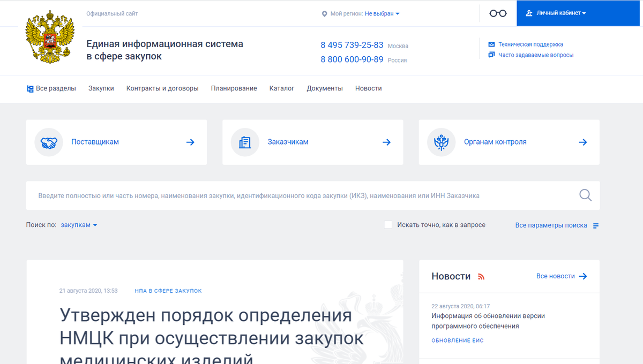The height and width of the screenshot is (364, 643).
Task: Click the ОБНОВЛЕНИЕ ЕИС tag
Action: coord(458,340)
